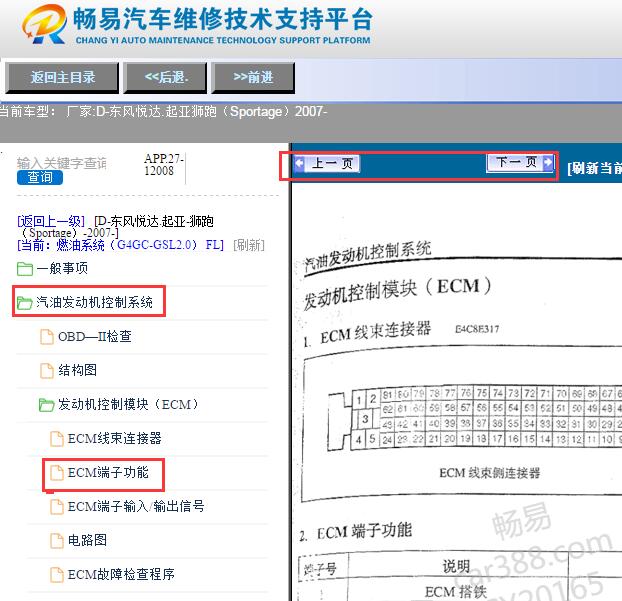Go to previous page with 上一页
This screenshot has height=601, width=622.
click(326, 163)
